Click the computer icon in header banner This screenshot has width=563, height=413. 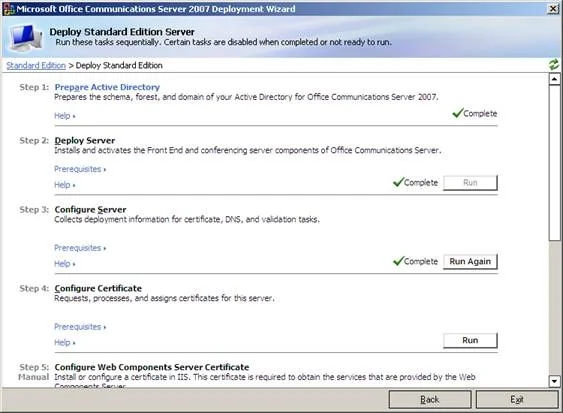26,37
